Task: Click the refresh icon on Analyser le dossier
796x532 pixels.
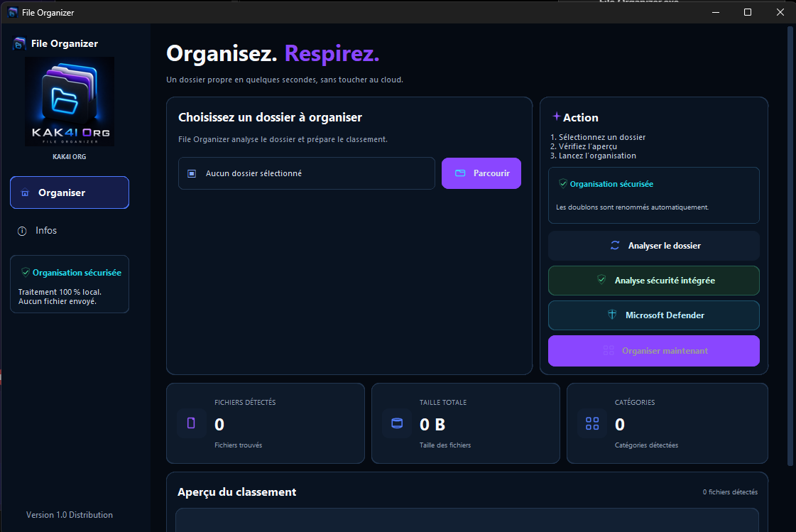Action: pyautogui.click(x=615, y=246)
